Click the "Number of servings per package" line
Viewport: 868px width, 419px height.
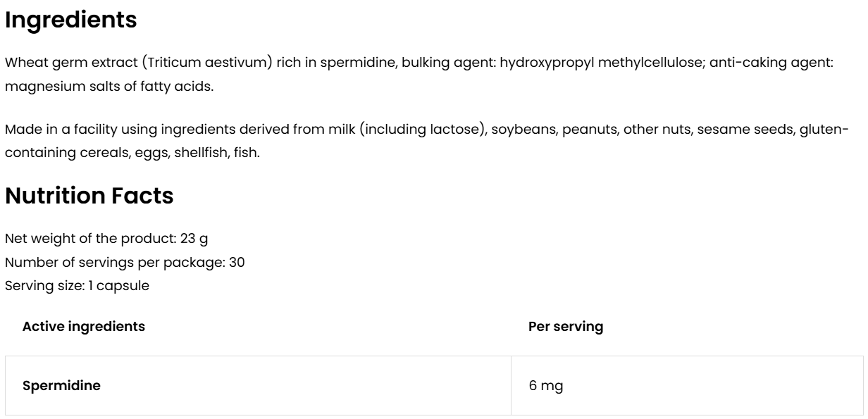point(125,263)
